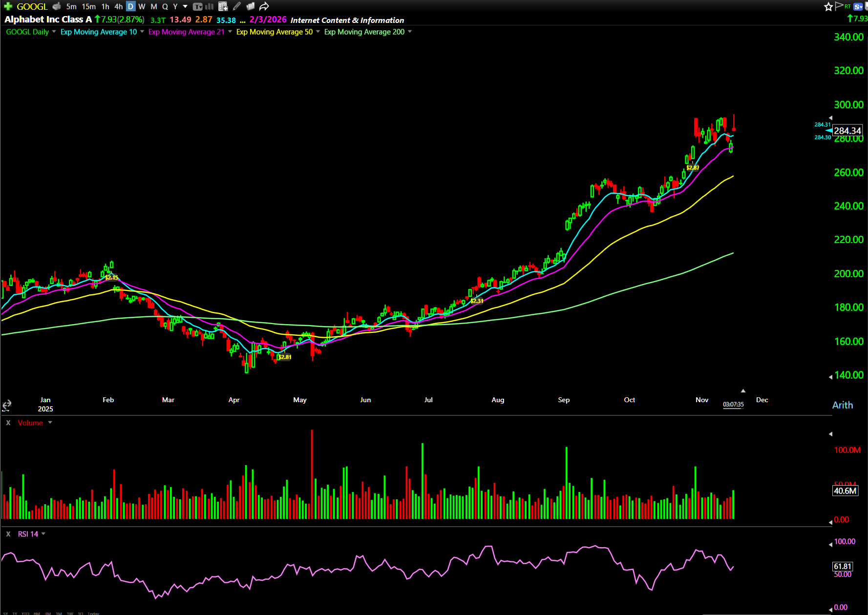Click the bar chart style icon
This screenshot has height=615, width=868.
coord(210,6)
